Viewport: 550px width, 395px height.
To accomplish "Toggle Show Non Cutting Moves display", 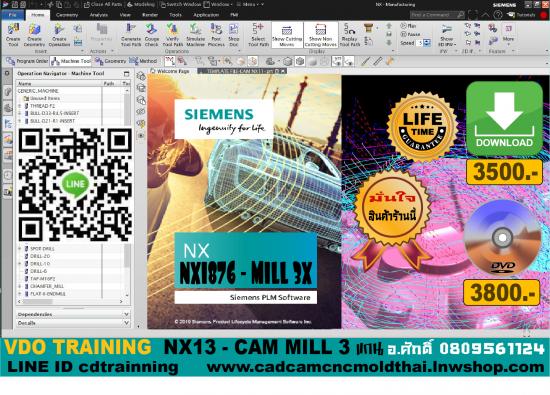I will point(321,35).
